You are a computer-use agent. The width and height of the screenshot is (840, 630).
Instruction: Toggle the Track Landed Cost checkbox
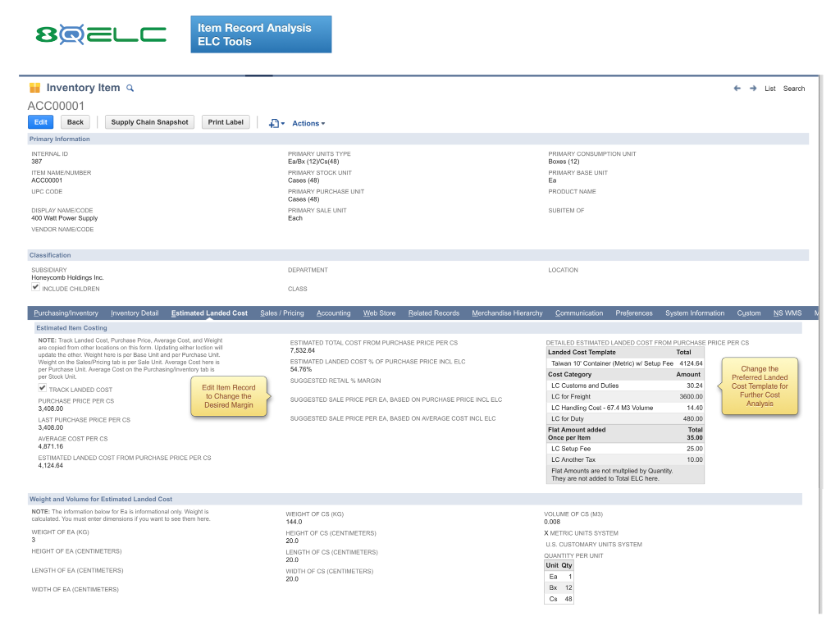[x=43, y=388]
